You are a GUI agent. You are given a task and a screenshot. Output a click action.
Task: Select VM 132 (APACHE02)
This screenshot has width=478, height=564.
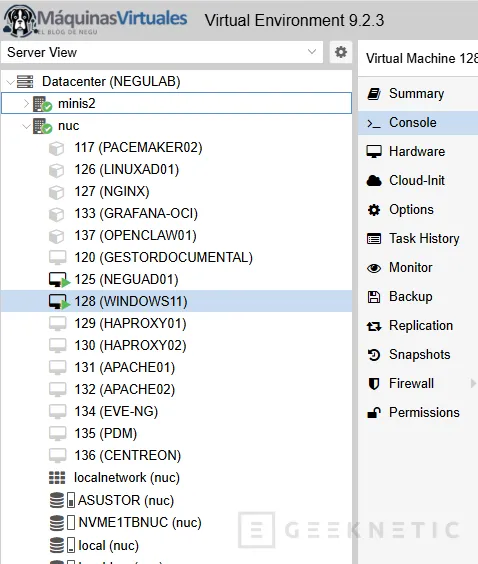click(x=125, y=389)
